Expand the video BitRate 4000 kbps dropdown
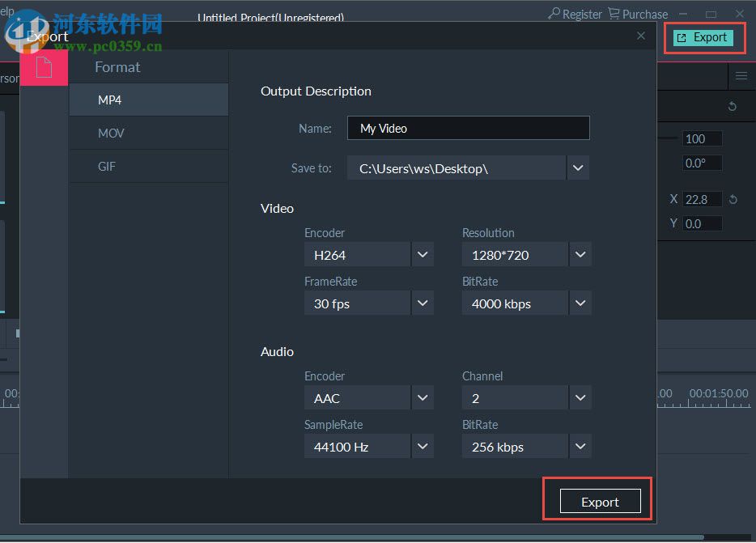 (x=580, y=303)
